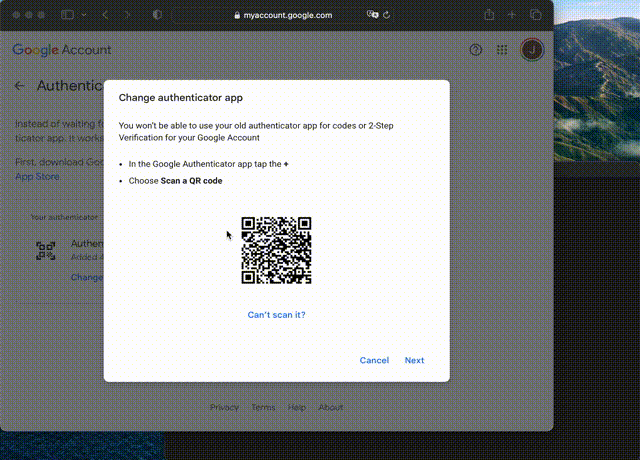640x460 pixels.
Task: Open the Help footer link
Action: (297, 407)
